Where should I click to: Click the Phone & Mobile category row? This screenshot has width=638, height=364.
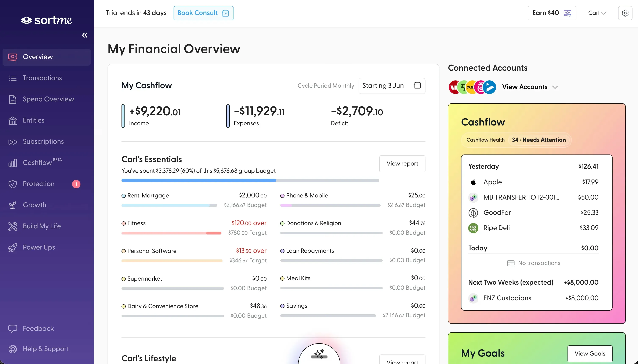[352, 200]
